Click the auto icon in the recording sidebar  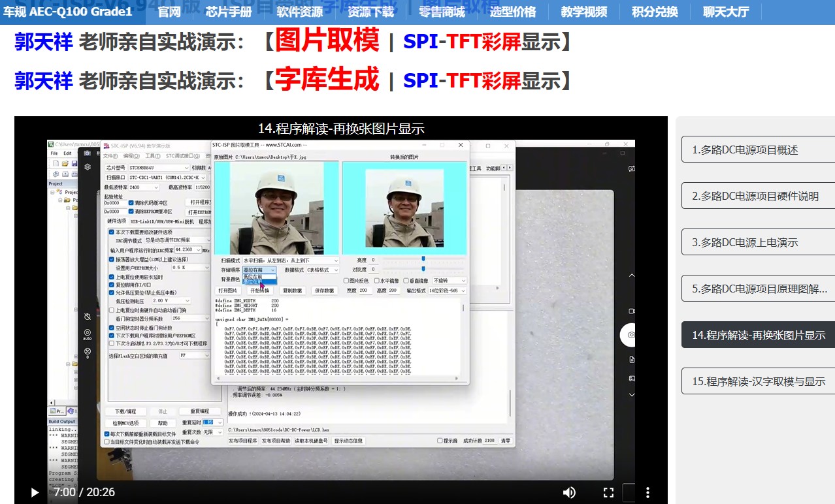click(88, 334)
